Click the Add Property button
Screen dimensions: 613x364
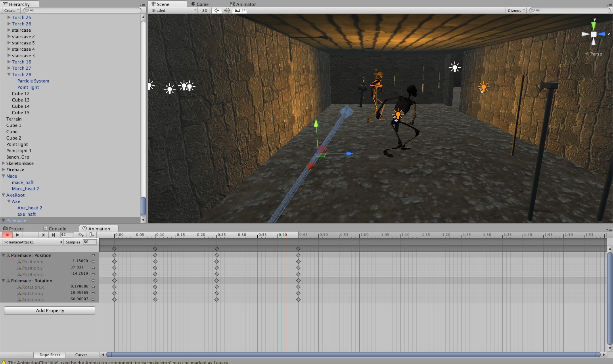[50, 310]
